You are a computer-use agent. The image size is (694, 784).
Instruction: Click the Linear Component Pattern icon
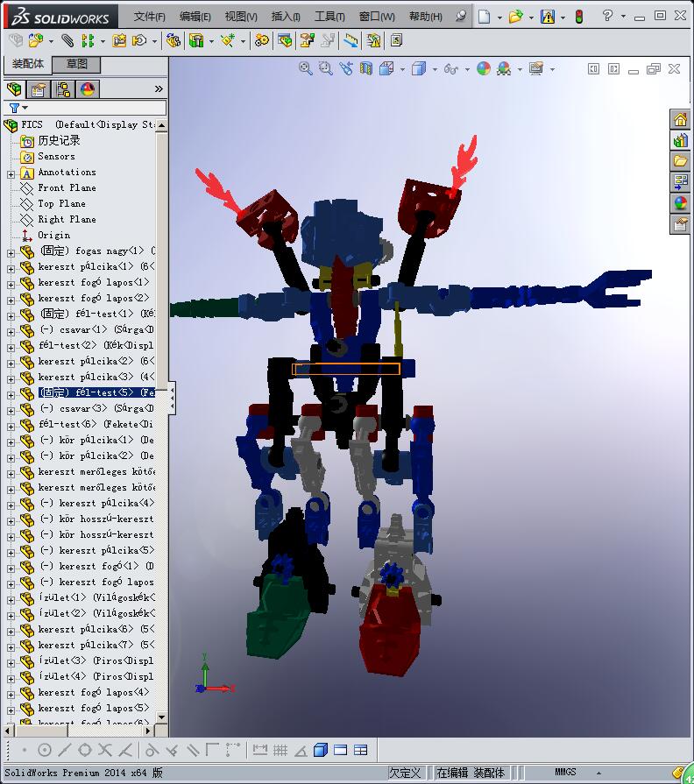click(x=88, y=40)
